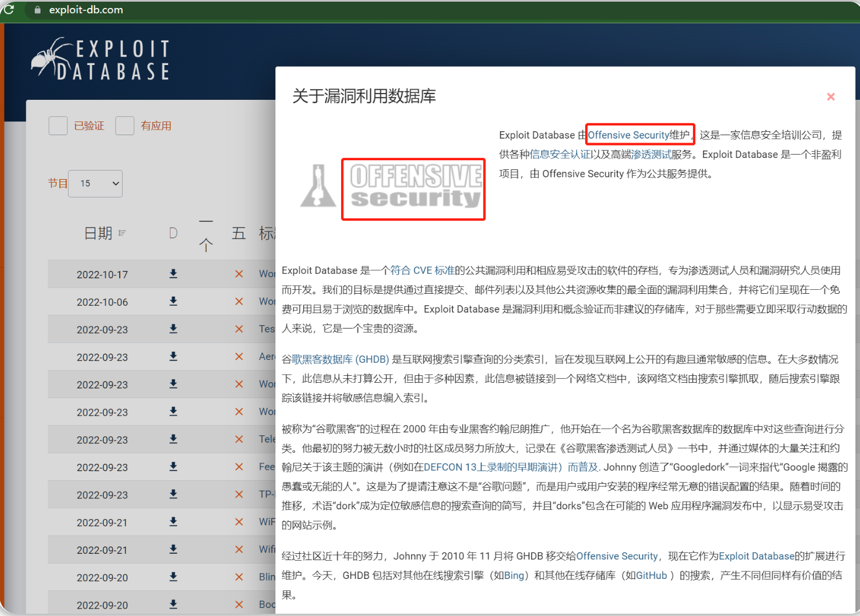Click the TP- title link in the table
860x616 pixels.
pyautogui.click(x=267, y=495)
